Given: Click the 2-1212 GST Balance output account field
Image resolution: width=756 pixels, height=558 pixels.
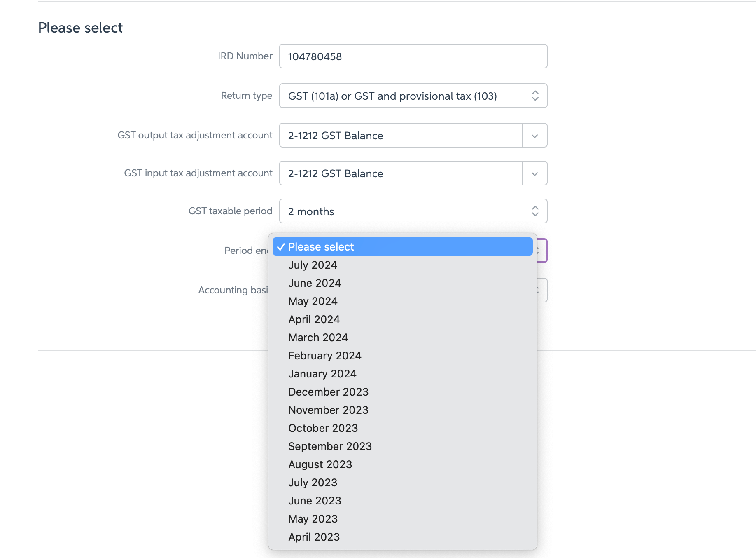Looking at the screenshot, I should (x=399, y=135).
